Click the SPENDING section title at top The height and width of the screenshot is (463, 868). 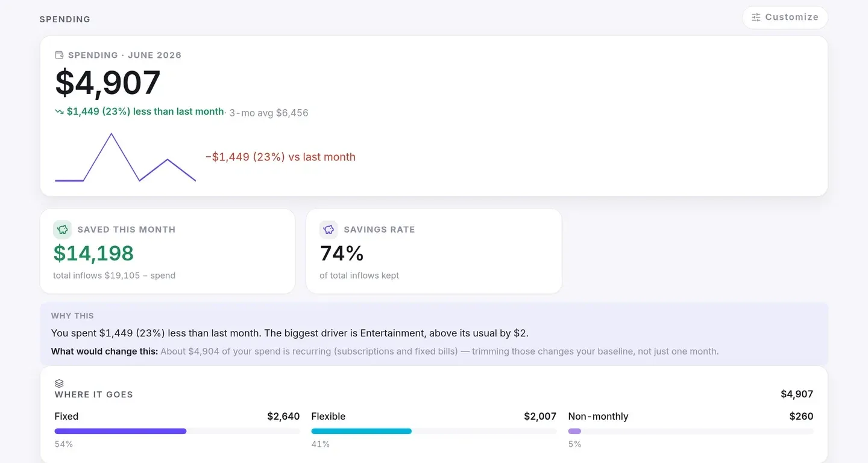pyautogui.click(x=65, y=19)
